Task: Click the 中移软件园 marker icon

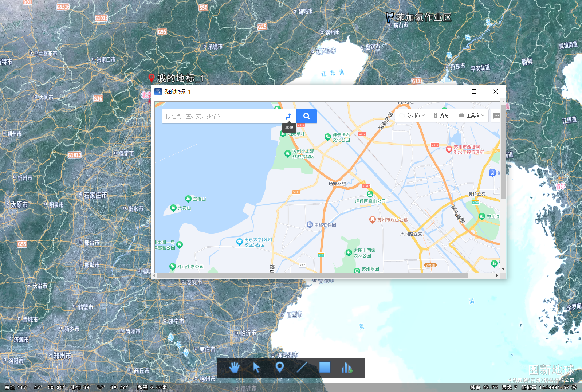Action: (310, 224)
